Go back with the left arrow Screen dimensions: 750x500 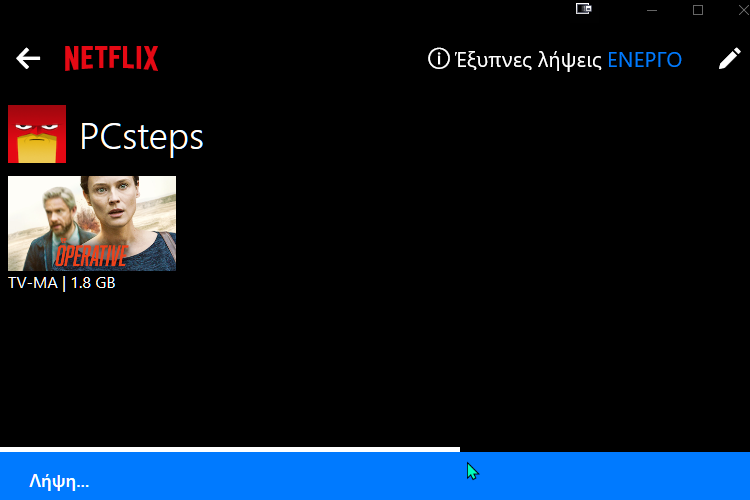(28, 58)
